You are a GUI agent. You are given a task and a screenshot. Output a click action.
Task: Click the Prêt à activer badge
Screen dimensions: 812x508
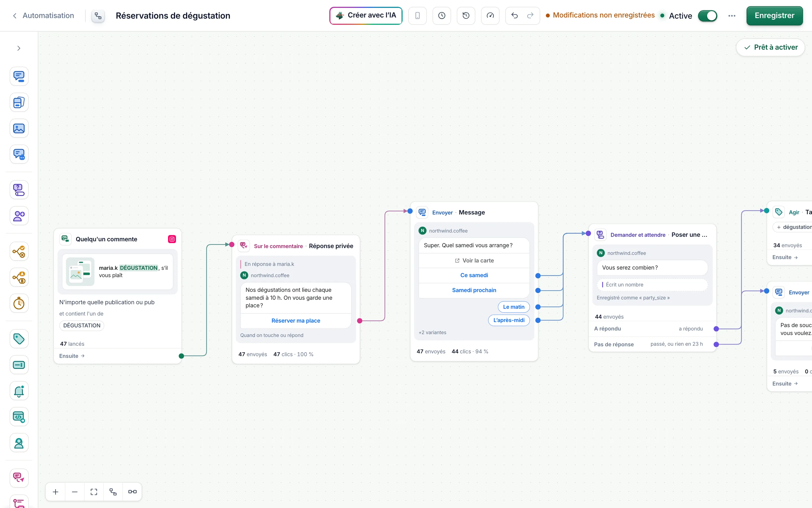[770, 47]
